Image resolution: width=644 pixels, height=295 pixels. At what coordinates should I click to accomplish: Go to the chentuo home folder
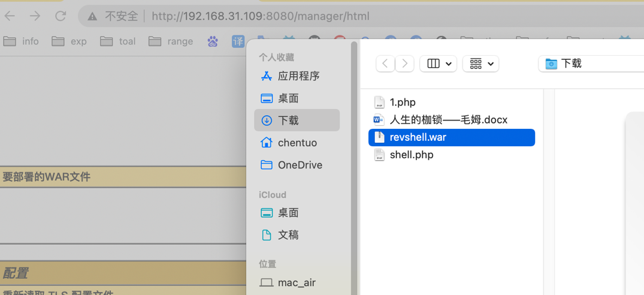297,143
